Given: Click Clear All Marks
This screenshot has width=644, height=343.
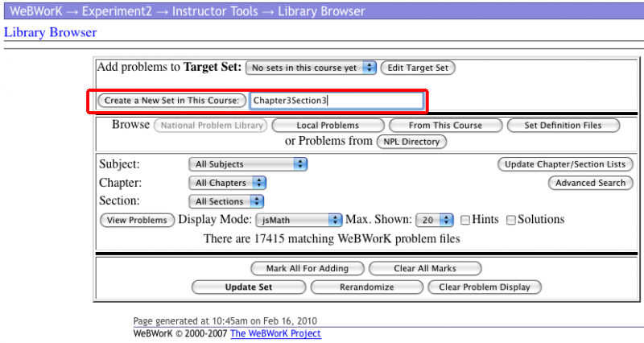Looking at the screenshot, I should 425,269.
